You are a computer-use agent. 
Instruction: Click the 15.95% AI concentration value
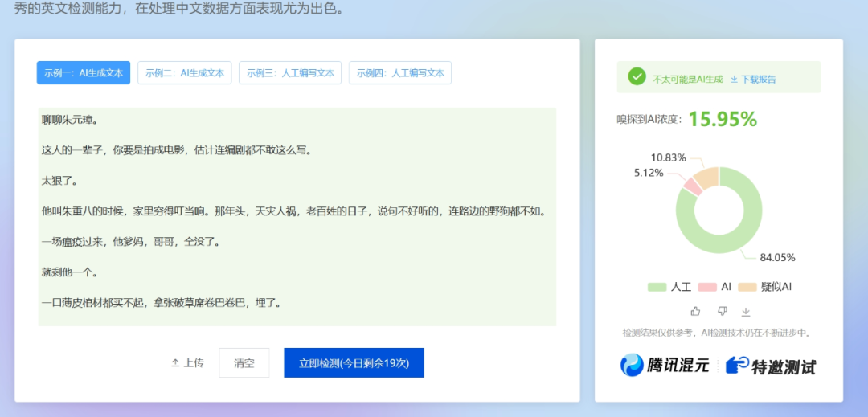pyautogui.click(x=723, y=120)
